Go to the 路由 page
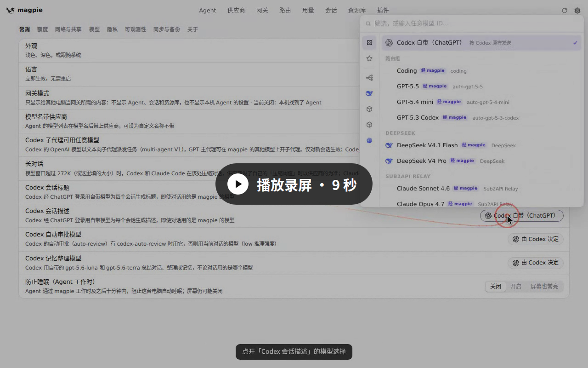The height and width of the screenshot is (368, 588). pos(285,10)
